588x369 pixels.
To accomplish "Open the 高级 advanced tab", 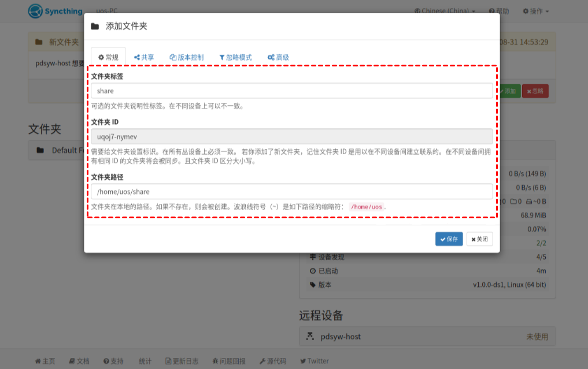I will coord(278,57).
